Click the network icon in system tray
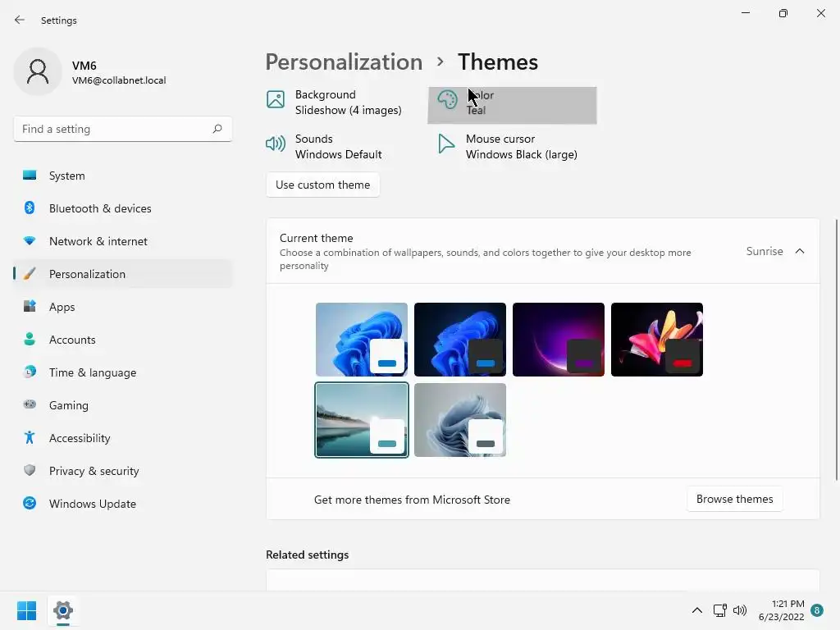The width and height of the screenshot is (840, 630). click(x=719, y=610)
